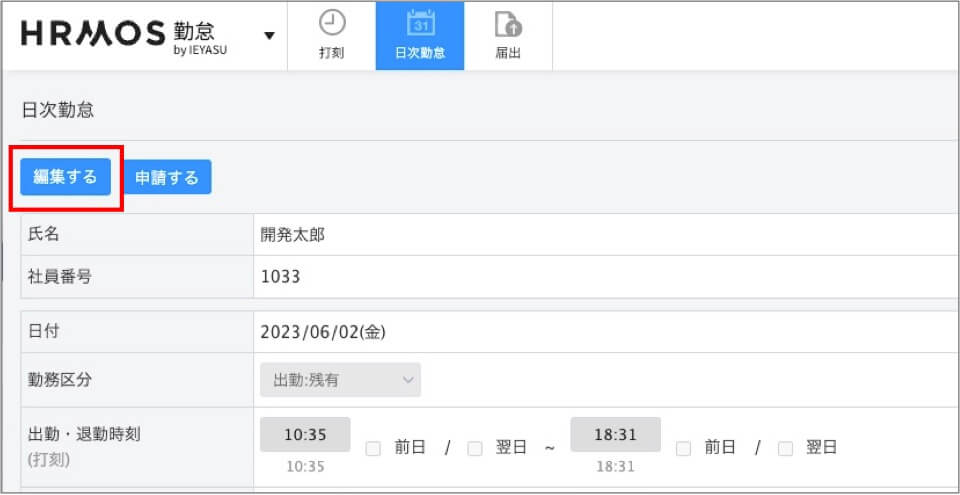Click the 10:35 clock-in time field
The height and width of the screenshot is (495, 960).
tap(305, 435)
